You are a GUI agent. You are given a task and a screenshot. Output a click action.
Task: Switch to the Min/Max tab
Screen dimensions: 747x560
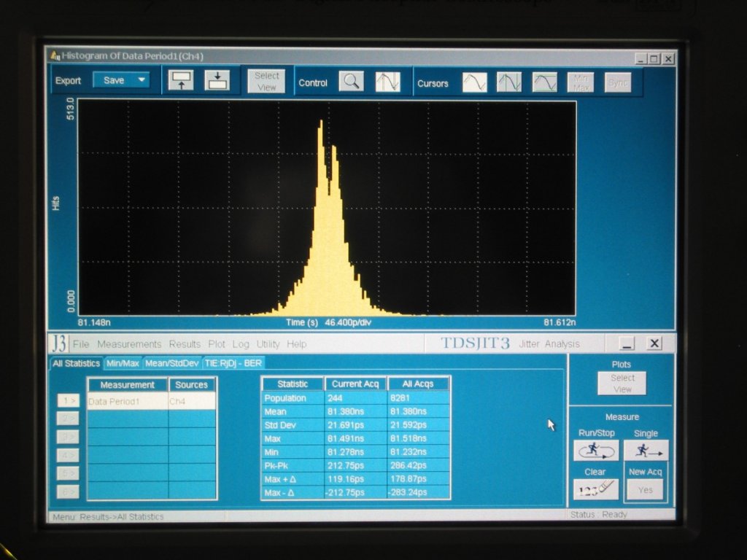pyautogui.click(x=123, y=363)
